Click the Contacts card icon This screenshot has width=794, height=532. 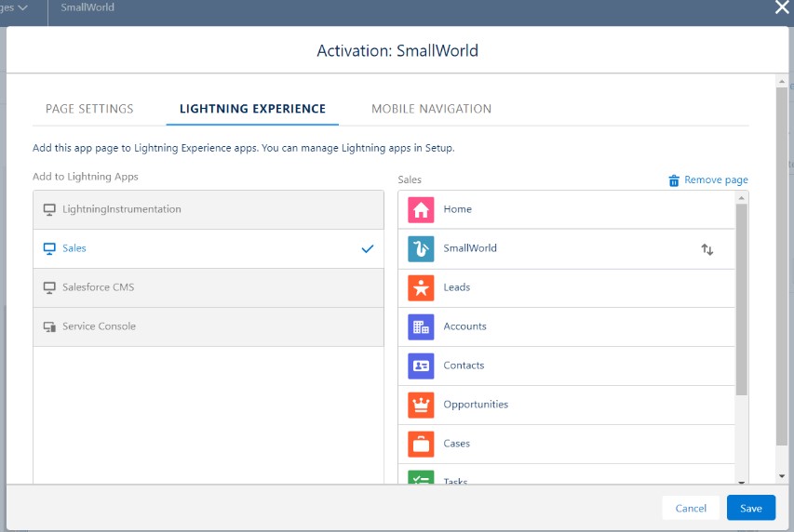click(421, 366)
